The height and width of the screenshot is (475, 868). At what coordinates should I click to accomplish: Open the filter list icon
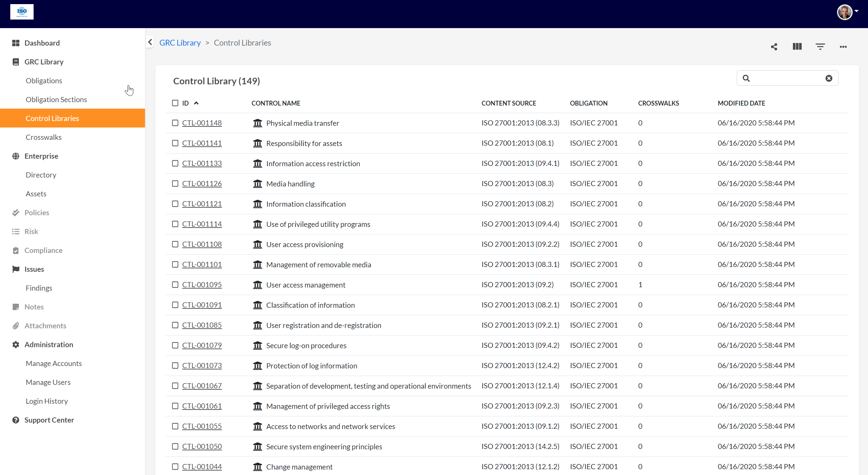pos(820,47)
